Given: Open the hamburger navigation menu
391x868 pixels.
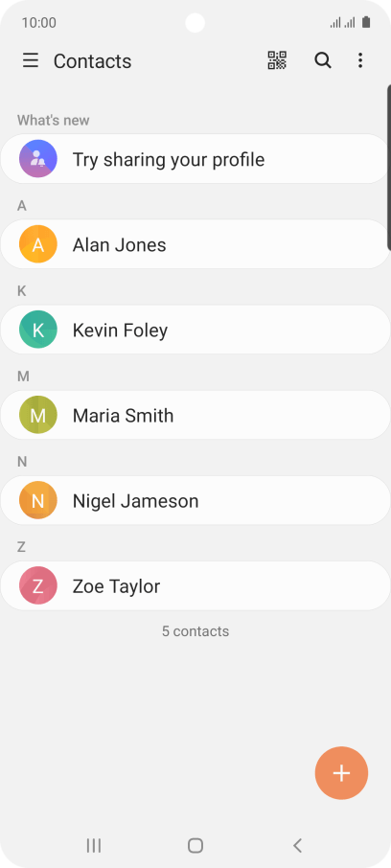Looking at the screenshot, I should (31, 60).
